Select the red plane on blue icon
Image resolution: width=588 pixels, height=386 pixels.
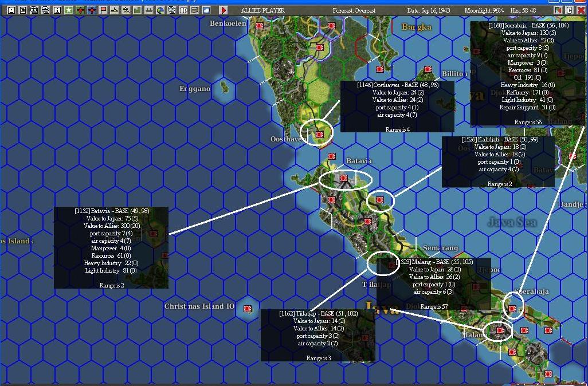[92, 10]
